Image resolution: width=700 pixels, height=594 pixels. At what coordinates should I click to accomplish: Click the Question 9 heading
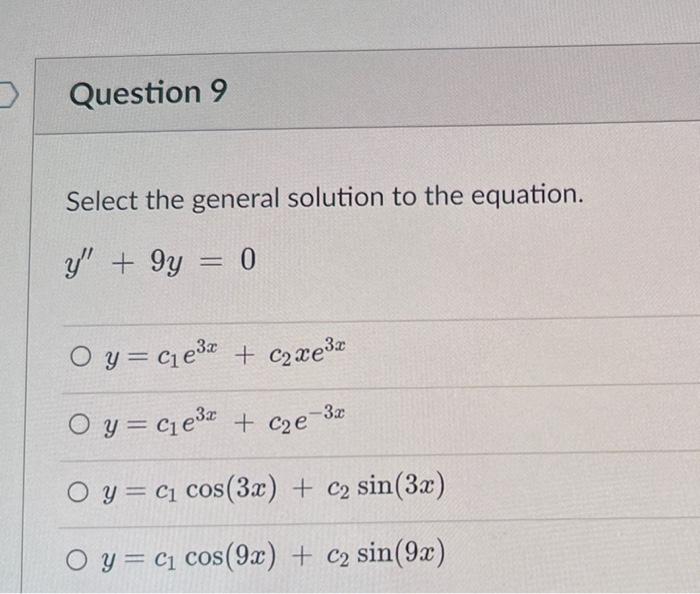(x=148, y=92)
